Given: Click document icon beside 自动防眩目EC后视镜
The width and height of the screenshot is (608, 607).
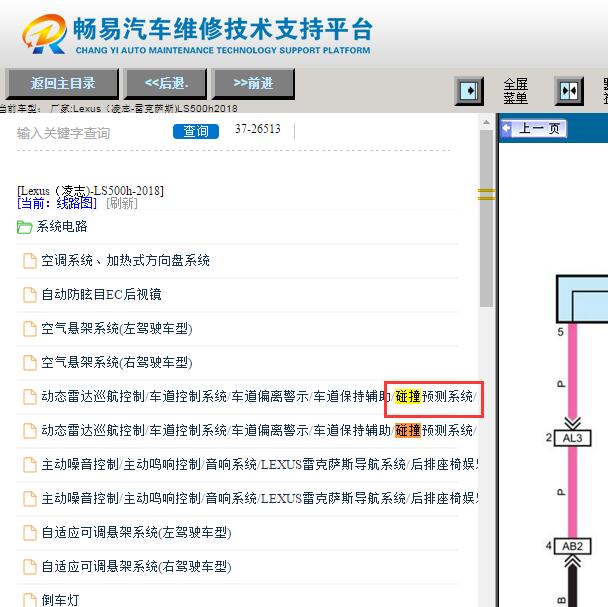Looking at the screenshot, I should tap(30, 295).
